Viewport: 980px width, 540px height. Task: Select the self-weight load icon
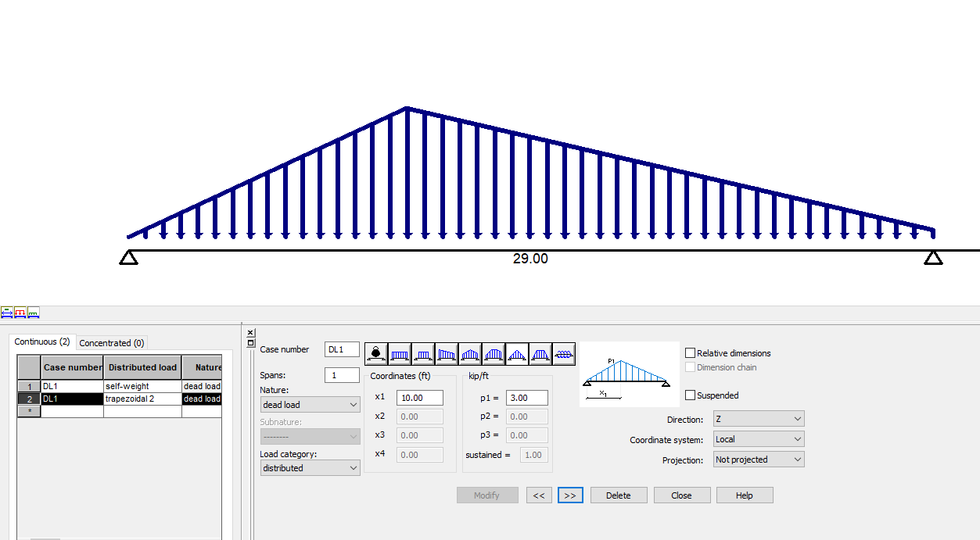[x=375, y=353]
